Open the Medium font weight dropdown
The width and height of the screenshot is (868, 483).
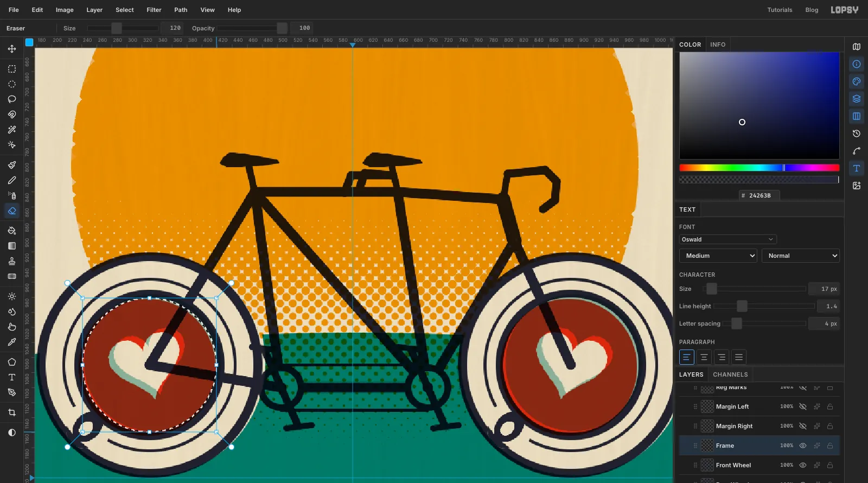pos(718,256)
